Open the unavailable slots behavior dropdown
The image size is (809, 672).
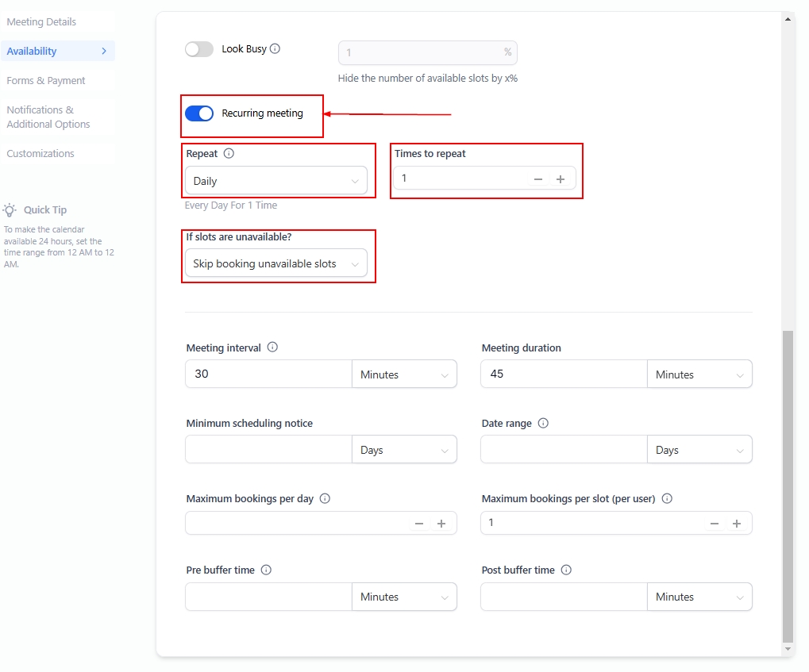pos(275,263)
